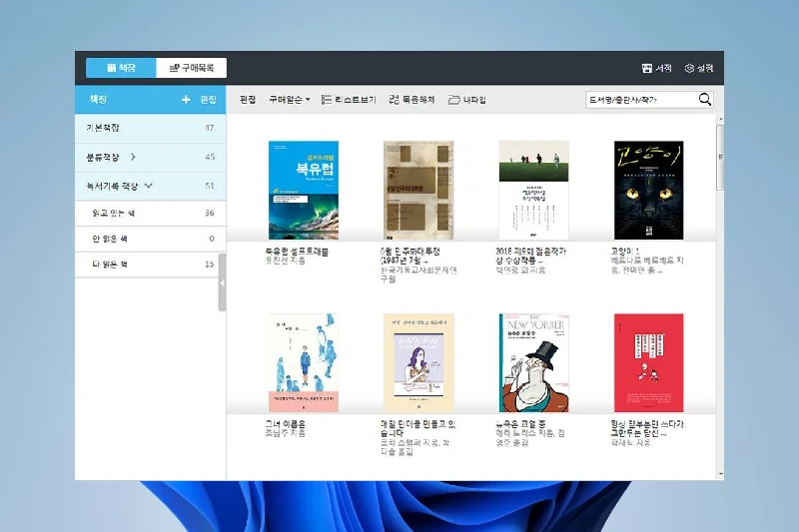
Task: Open the 북유럽 셀프트래블 book cover
Action: pos(304,190)
